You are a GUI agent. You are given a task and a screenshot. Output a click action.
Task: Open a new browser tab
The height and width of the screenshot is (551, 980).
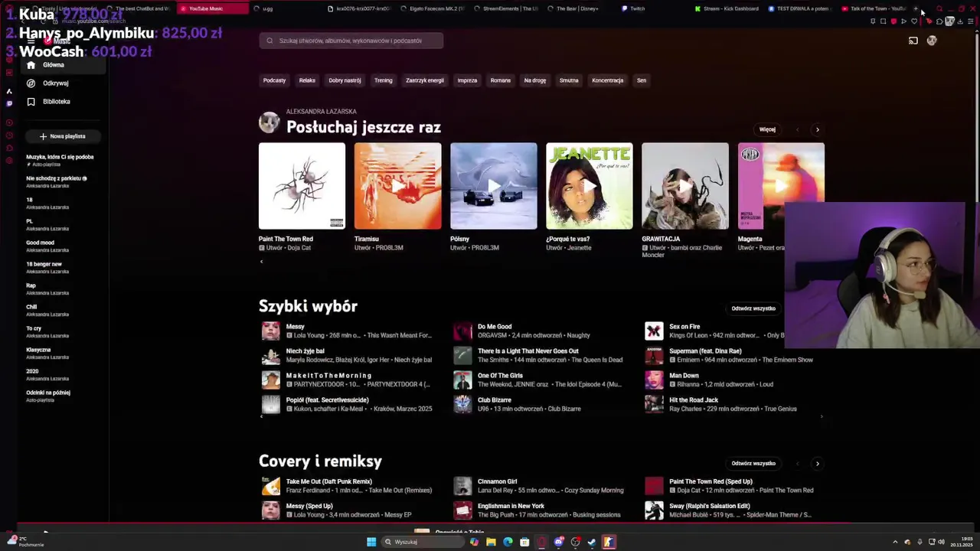pos(916,8)
